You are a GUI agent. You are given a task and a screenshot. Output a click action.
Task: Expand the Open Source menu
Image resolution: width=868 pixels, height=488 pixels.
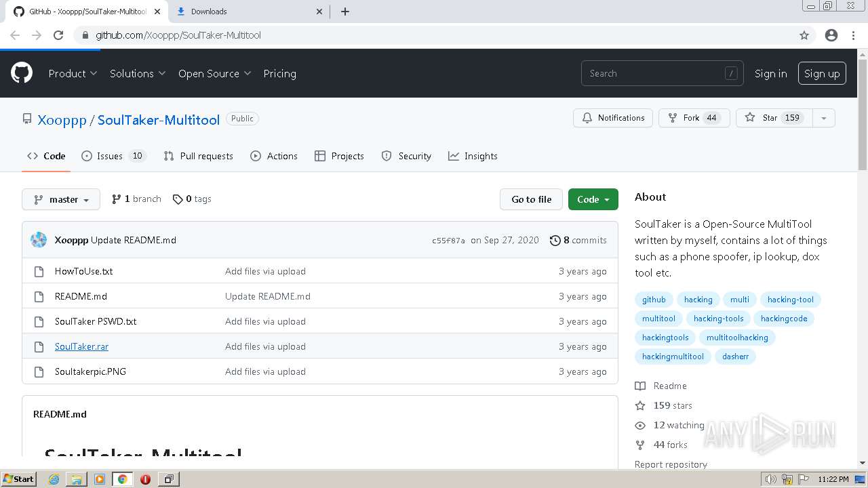click(214, 73)
